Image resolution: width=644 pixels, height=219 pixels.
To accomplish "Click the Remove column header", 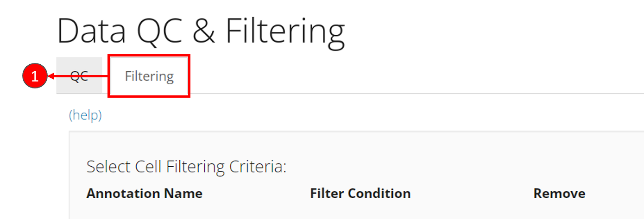I will point(559,193).
